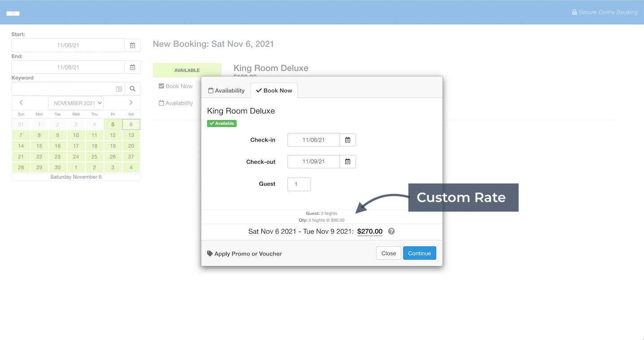Click the Saturday November 6 calendar footer
This screenshot has width=644, height=340.
point(76,177)
